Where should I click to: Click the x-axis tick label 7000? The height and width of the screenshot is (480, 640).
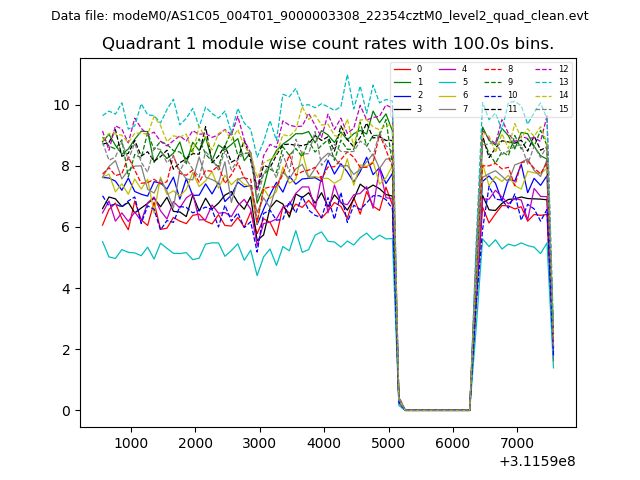(516, 442)
